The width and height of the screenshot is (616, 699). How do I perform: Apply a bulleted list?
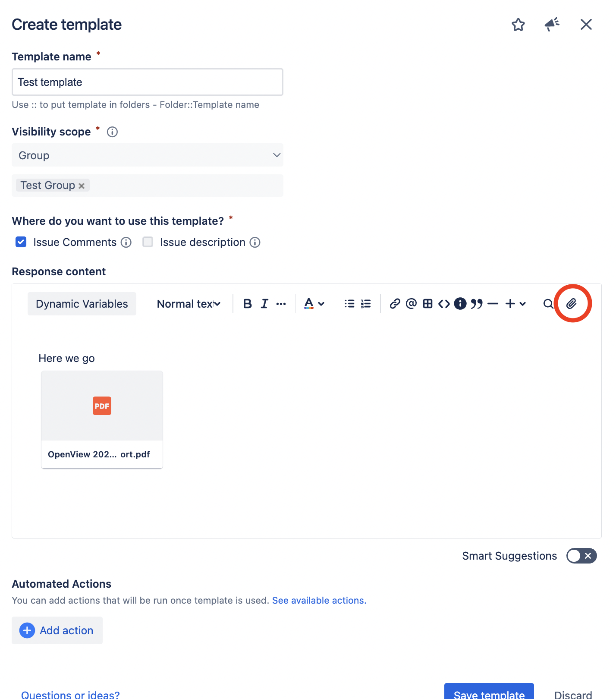[349, 303]
